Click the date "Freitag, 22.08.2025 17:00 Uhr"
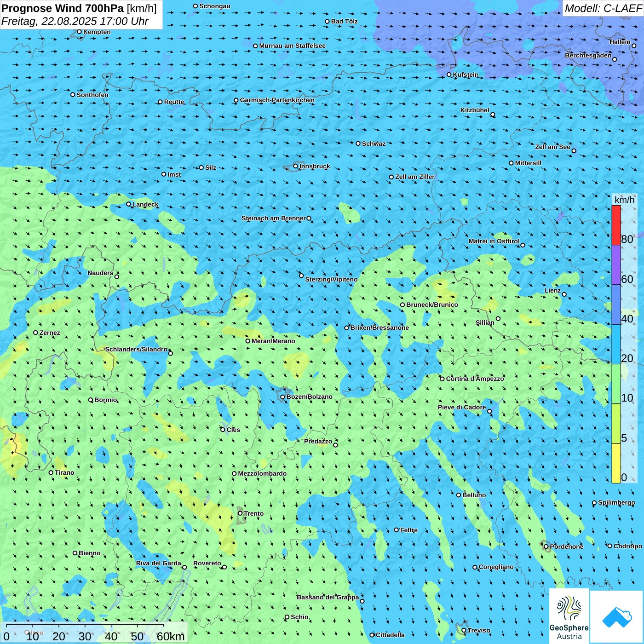This screenshot has width=644, height=644. click(75, 21)
